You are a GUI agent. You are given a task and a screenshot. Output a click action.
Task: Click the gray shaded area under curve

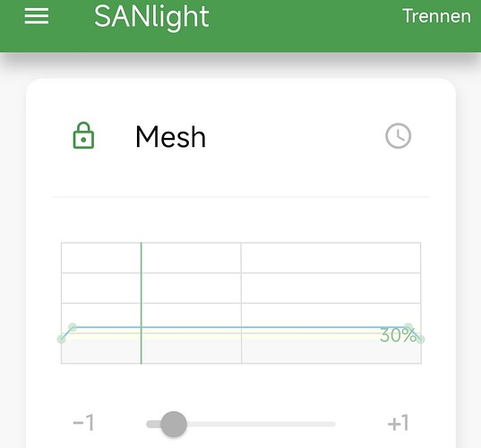tap(241, 351)
